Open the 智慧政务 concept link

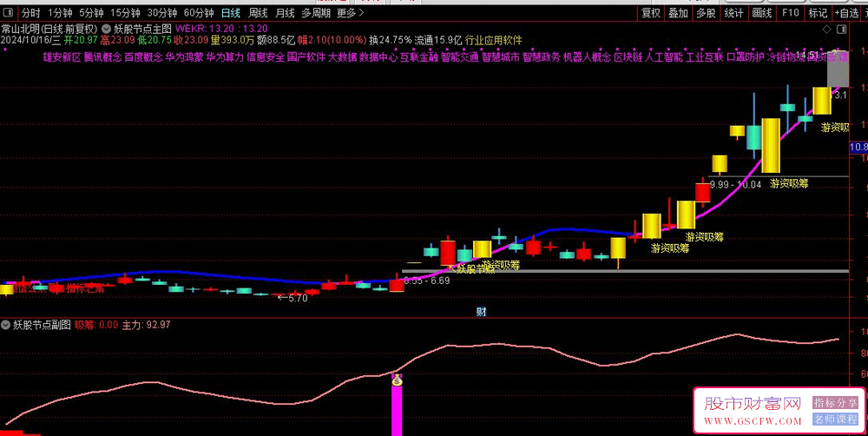point(542,56)
